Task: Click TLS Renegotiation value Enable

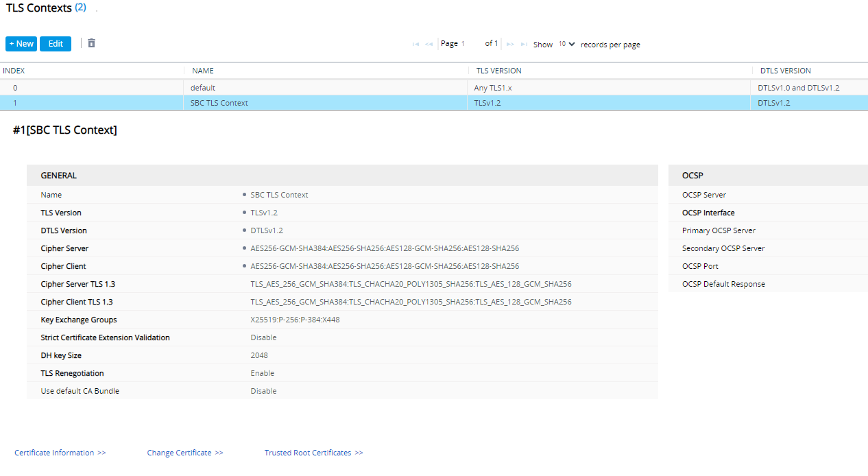Action: click(x=263, y=373)
